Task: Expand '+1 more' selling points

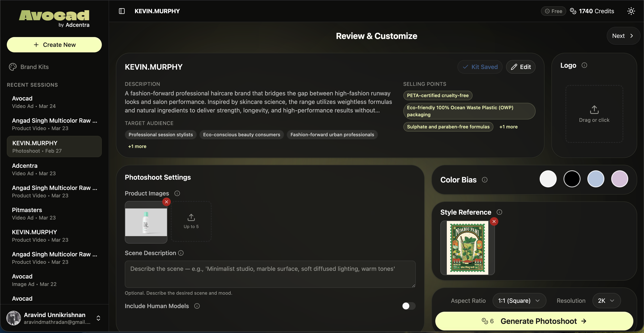Action: (x=508, y=127)
